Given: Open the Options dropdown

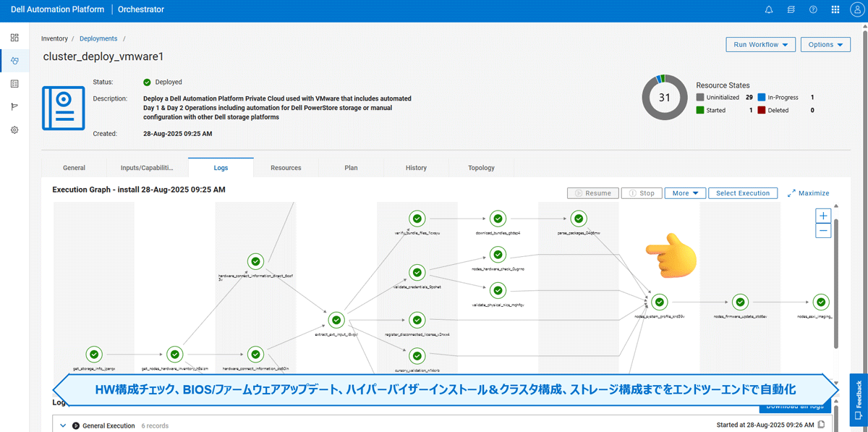Looking at the screenshot, I should 825,45.
